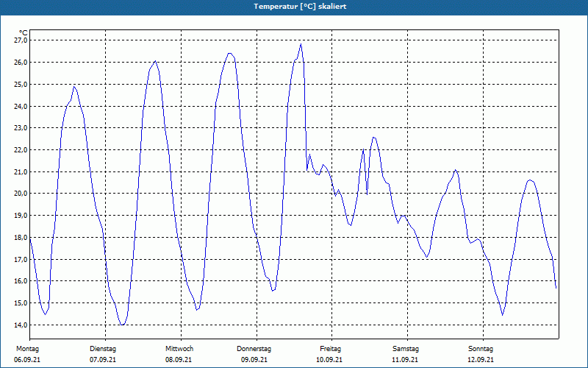
Task: Click the date 06.09.21
Action: tap(27, 360)
